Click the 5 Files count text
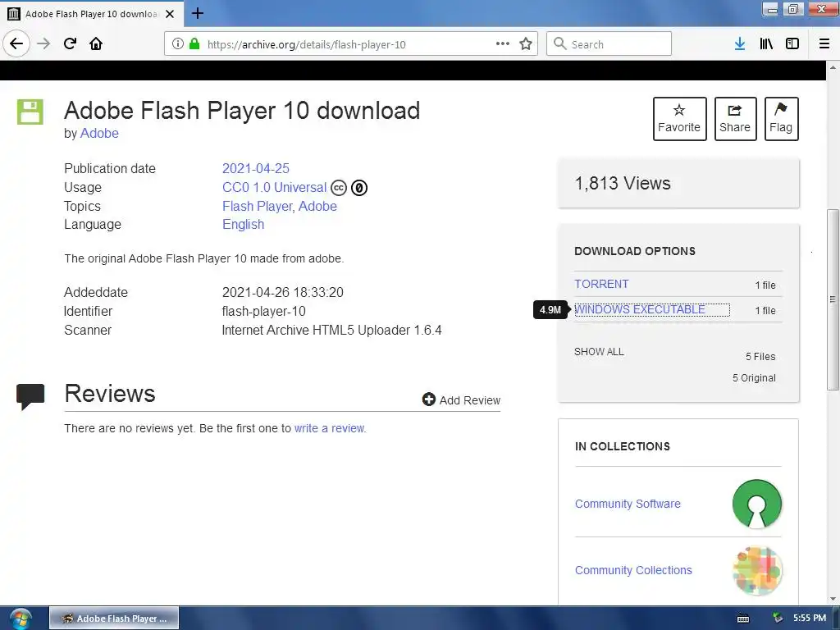The height and width of the screenshot is (630, 840). 760,356
